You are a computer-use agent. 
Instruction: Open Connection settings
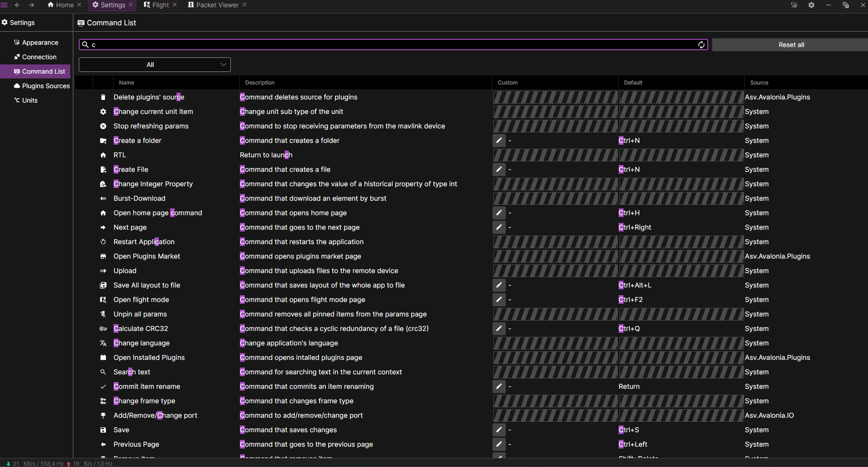[36, 57]
